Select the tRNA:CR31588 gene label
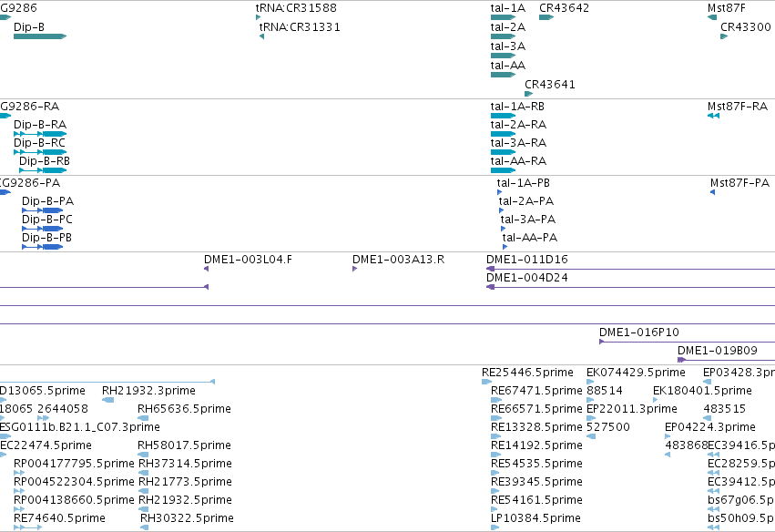This screenshot has width=775, height=532. pyautogui.click(x=296, y=8)
